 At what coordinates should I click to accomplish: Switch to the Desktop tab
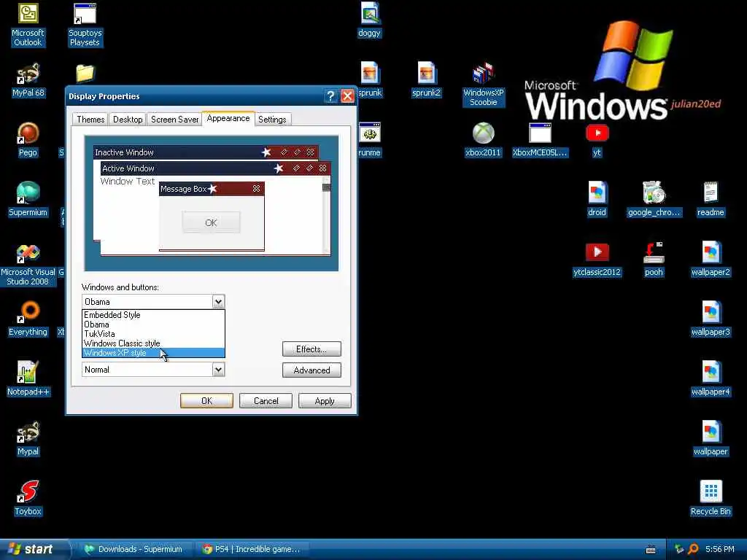point(128,120)
